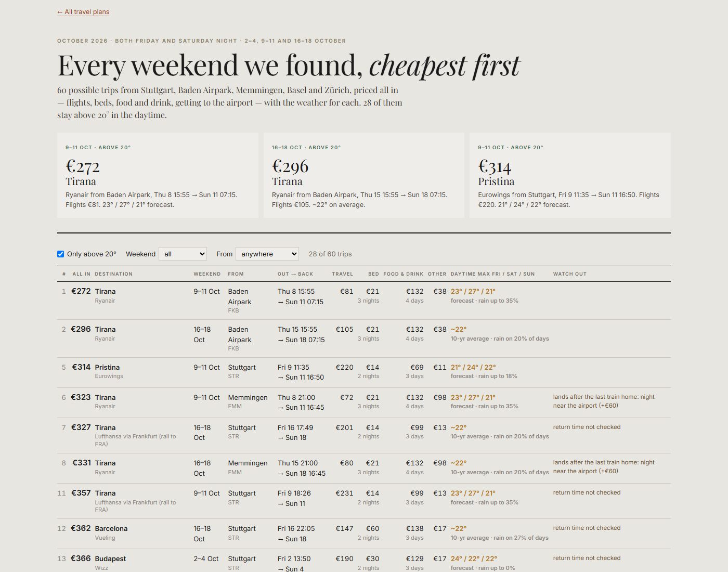Click the '€327' all-in price
Viewport: 728px width, 572px height.
(x=81, y=427)
